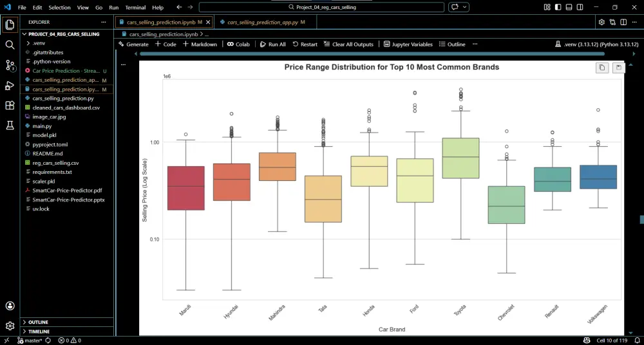Open the Extensions view

(10, 106)
